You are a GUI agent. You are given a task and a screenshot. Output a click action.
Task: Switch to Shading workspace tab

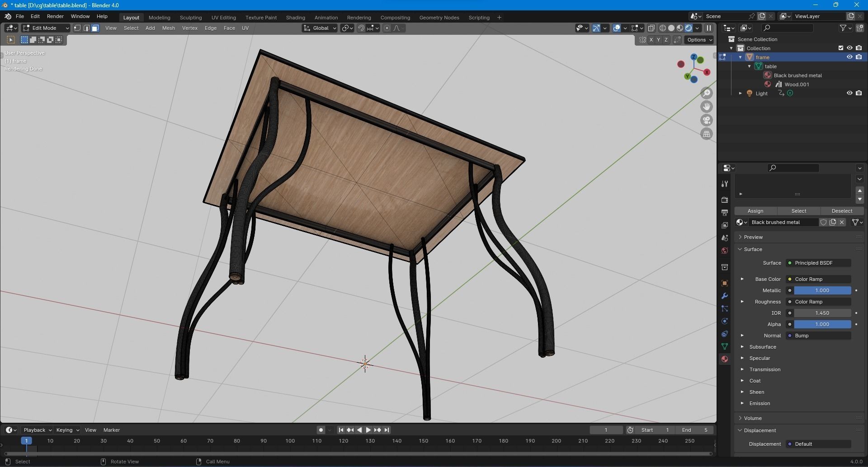296,18
